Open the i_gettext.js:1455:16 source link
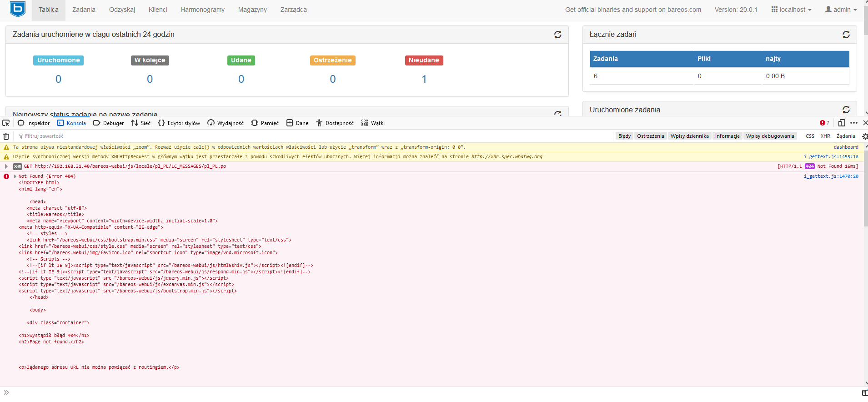Image resolution: width=868 pixels, height=402 pixels. point(831,156)
